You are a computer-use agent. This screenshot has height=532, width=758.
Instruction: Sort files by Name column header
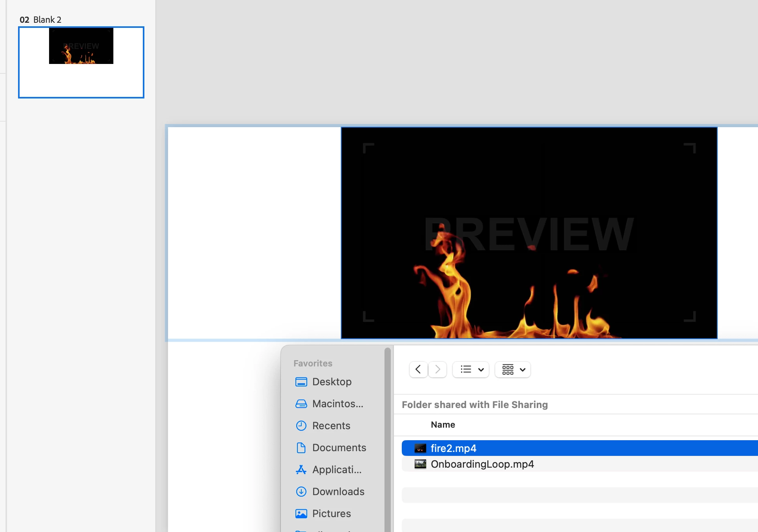[x=443, y=425]
